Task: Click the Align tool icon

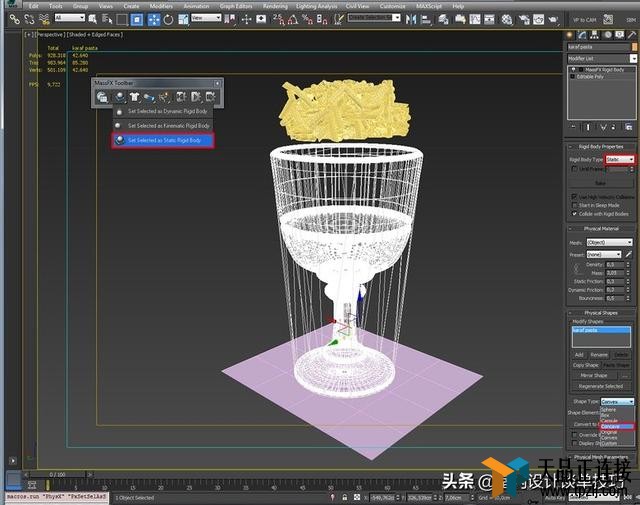Action: 426,19
